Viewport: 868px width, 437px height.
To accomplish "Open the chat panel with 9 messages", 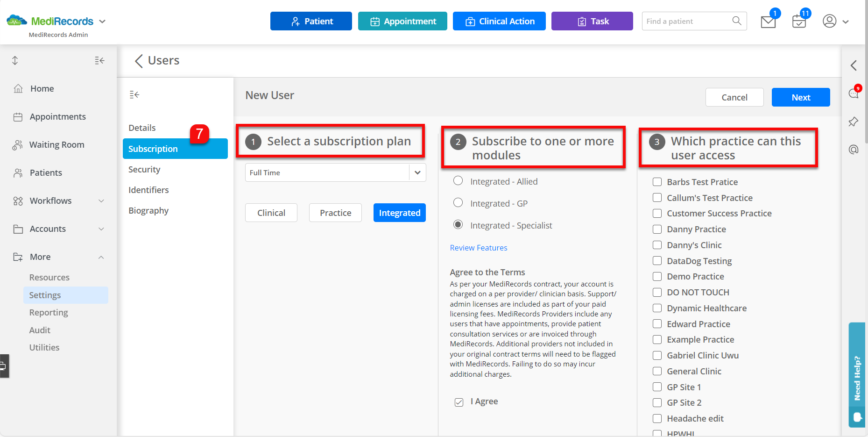I will point(853,93).
